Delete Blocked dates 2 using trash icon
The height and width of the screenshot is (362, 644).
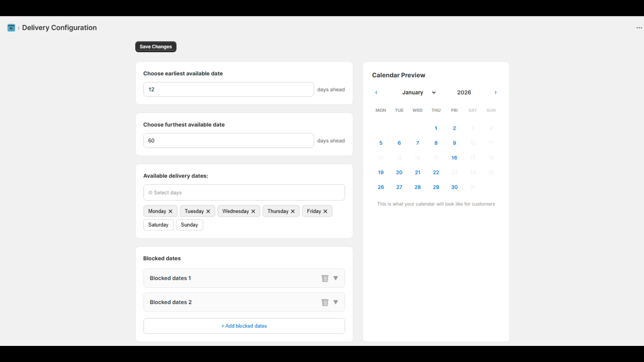pyautogui.click(x=325, y=302)
